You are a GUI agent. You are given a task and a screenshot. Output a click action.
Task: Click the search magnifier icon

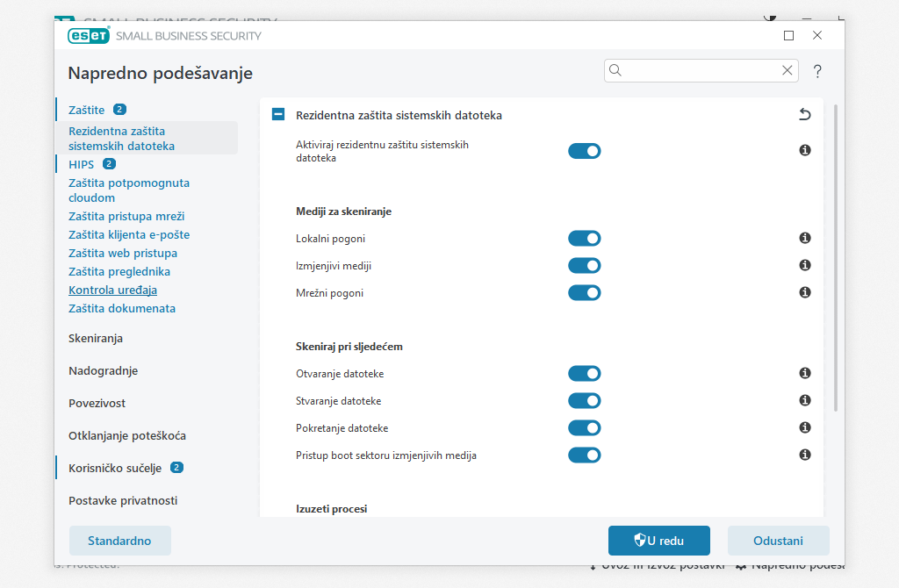point(615,70)
